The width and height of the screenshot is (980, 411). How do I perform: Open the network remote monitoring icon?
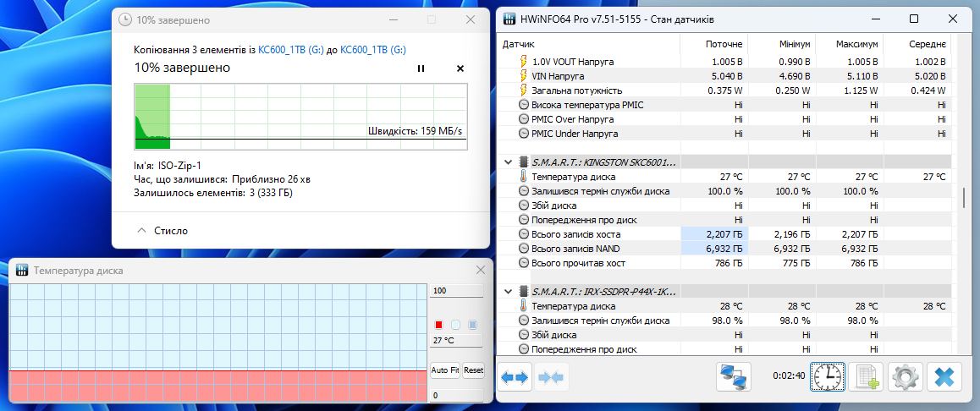733,377
